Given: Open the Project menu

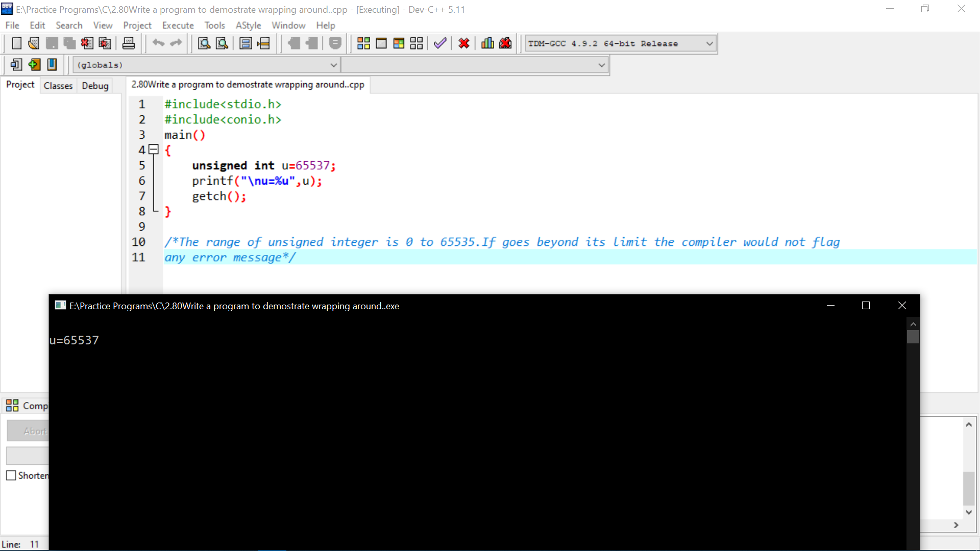Looking at the screenshot, I should (x=137, y=26).
